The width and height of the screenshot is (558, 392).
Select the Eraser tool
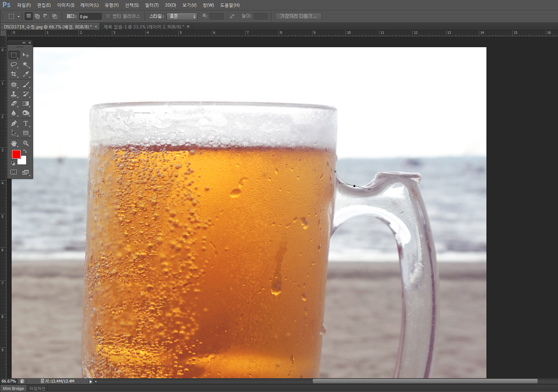(x=14, y=103)
